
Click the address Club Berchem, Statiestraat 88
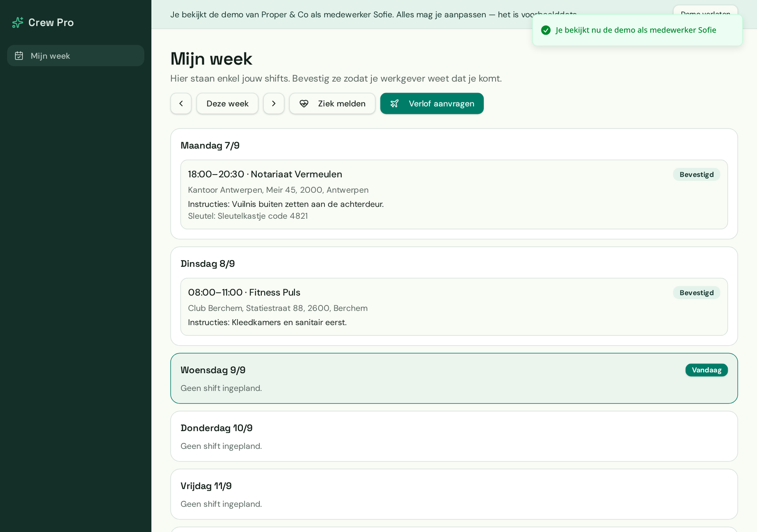(x=278, y=308)
